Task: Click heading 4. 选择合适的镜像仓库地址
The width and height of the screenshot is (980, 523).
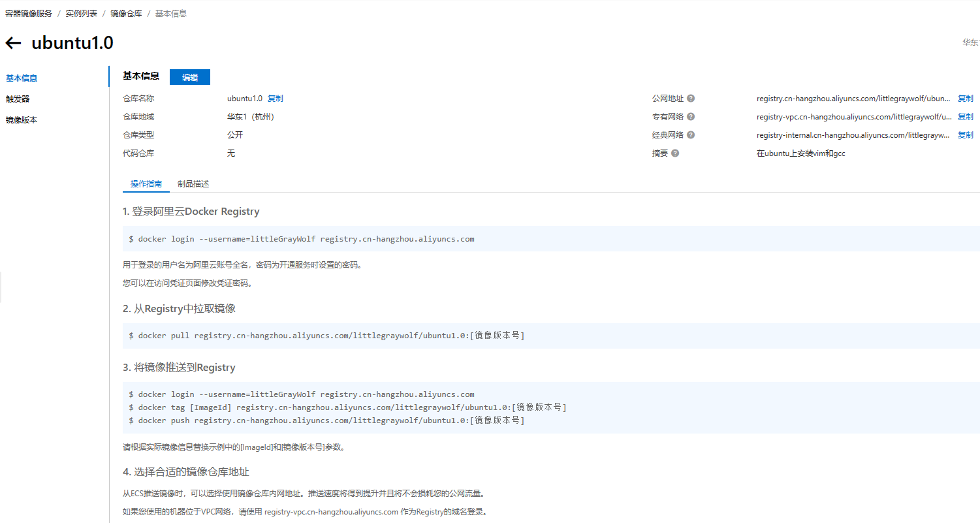Action: point(186,471)
